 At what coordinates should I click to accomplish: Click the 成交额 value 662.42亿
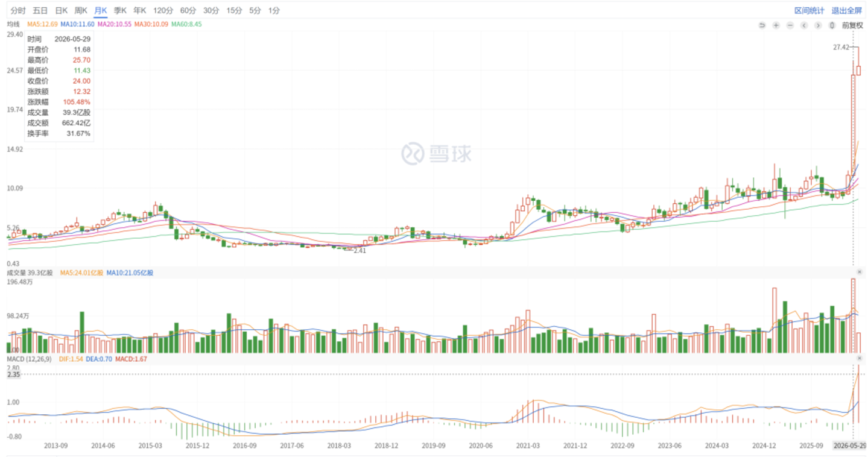click(77, 123)
